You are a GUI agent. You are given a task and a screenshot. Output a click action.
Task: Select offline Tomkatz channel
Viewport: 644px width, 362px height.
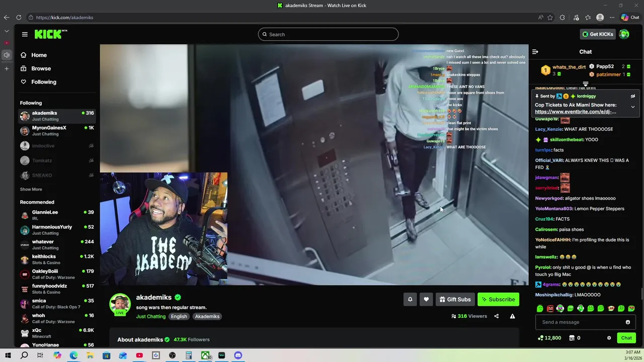click(x=56, y=160)
